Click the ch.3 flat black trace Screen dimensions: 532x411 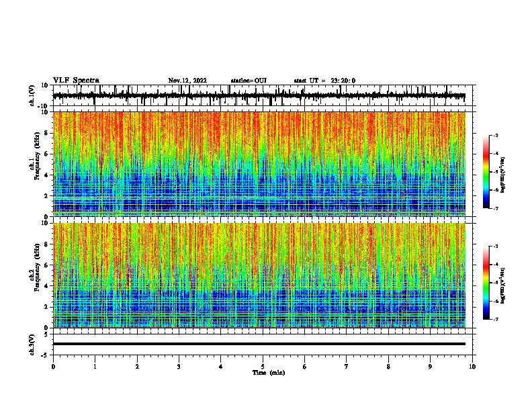coord(259,344)
